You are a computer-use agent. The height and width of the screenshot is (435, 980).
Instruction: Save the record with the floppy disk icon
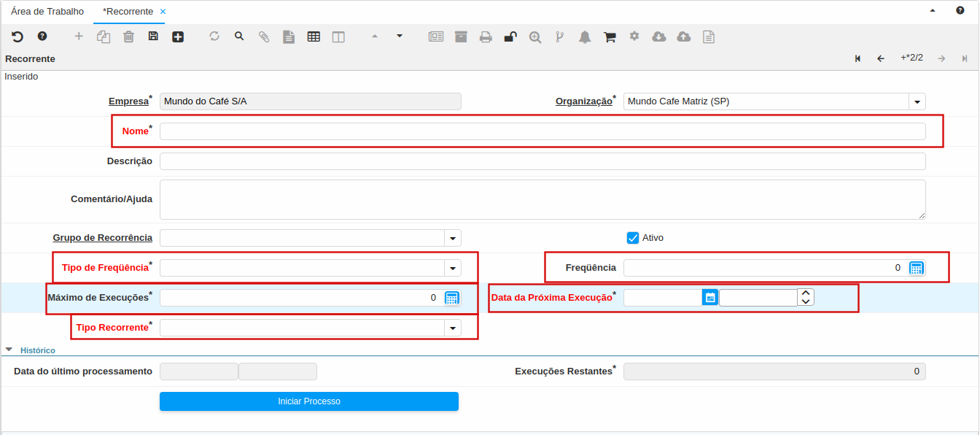point(153,36)
